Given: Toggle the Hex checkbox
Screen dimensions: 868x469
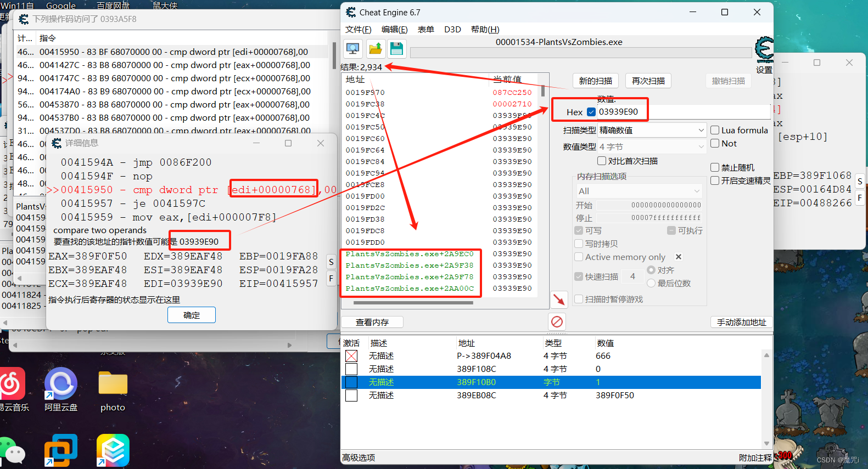Looking at the screenshot, I should coord(591,112).
